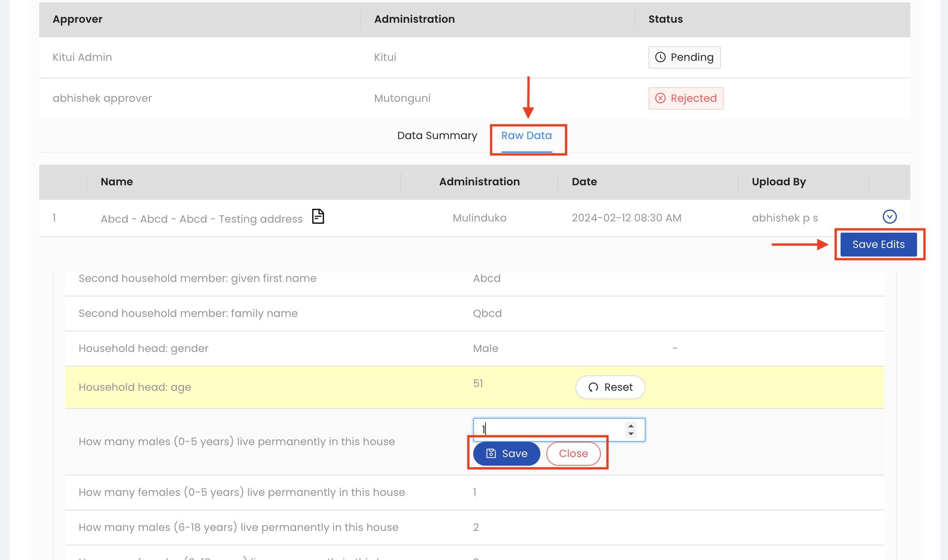The image size is (948, 560).
Task: Edit the family name value Qbcd
Action: tap(487, 313)
